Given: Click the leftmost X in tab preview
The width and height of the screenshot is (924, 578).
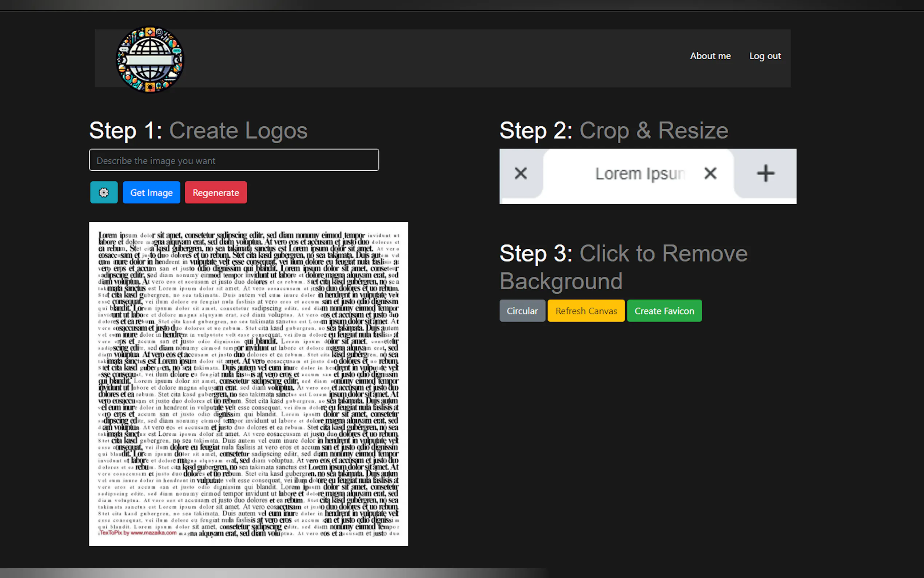Looking at the screenshot, I should (520, 173).
